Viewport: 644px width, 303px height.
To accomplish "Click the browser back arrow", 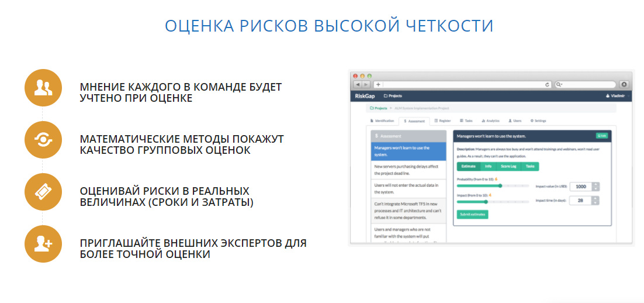I will pyautogui.click(x=358, y=84).
